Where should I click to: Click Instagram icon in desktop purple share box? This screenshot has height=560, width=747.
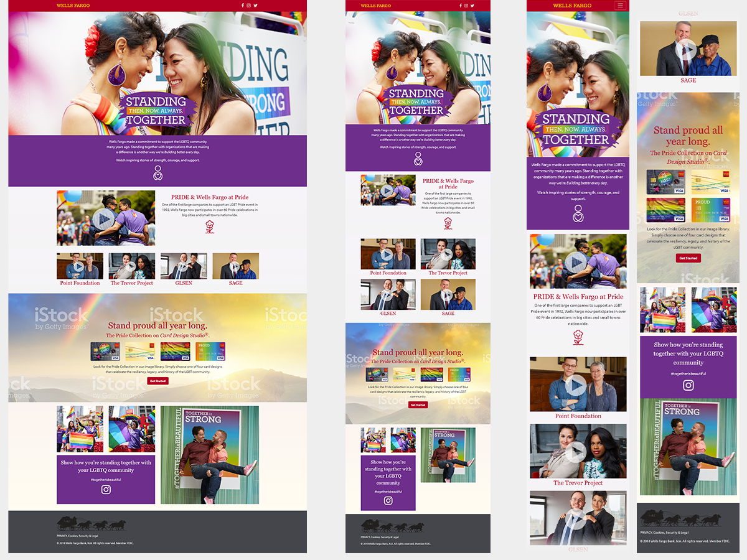(106, 490)
